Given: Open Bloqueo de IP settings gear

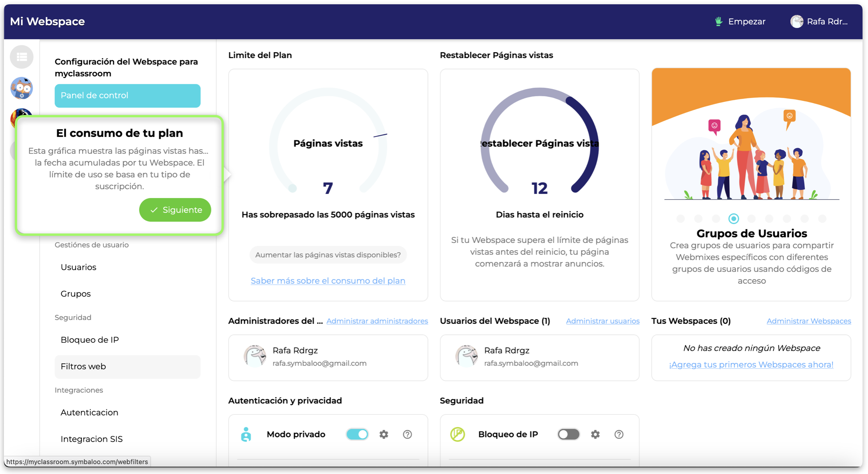Looking at the screenshot, I should pyautogui.click(x=595, y=434).
